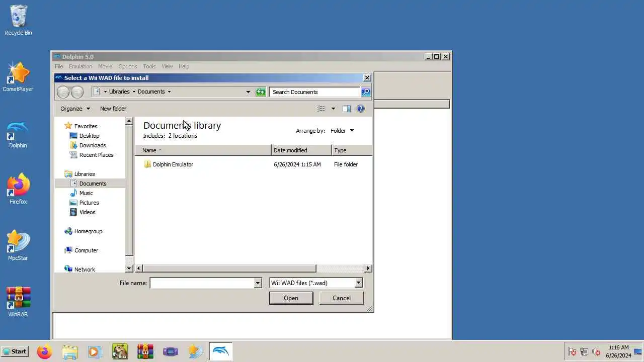Sort by the Date modified column
The height and width of the screenshot is (362, 644).
tap(301, 150)
